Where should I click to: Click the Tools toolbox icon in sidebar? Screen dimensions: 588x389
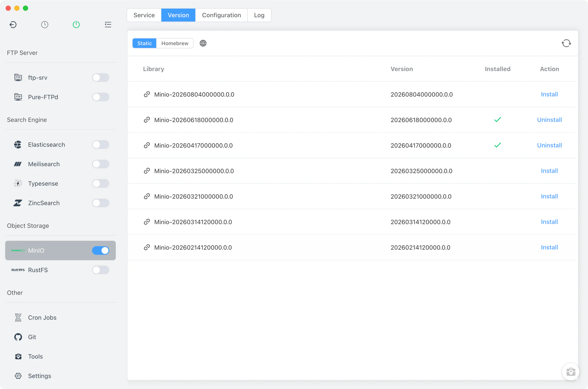[x=18, y=357]
